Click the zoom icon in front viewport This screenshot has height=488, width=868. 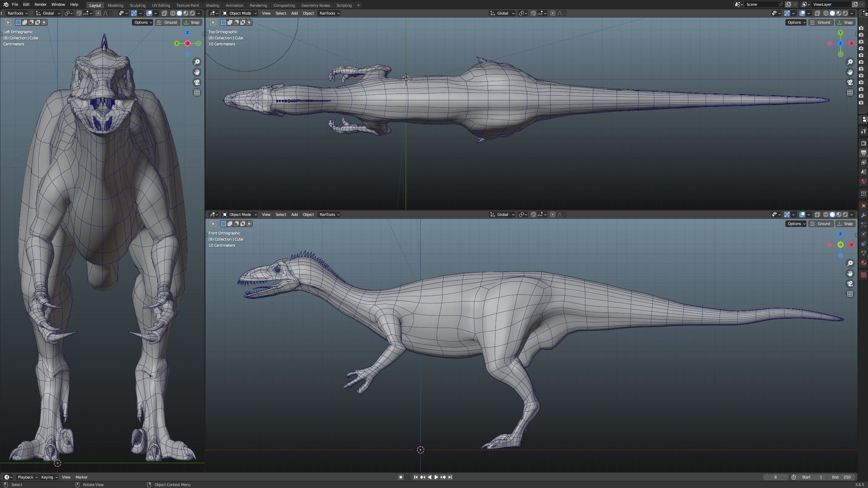pos(850,263)
